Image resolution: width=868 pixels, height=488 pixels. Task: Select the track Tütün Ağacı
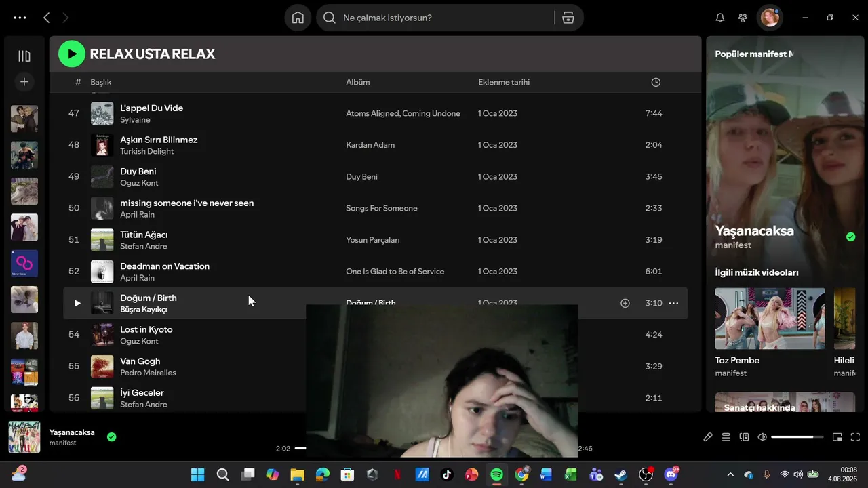point(144,235)
